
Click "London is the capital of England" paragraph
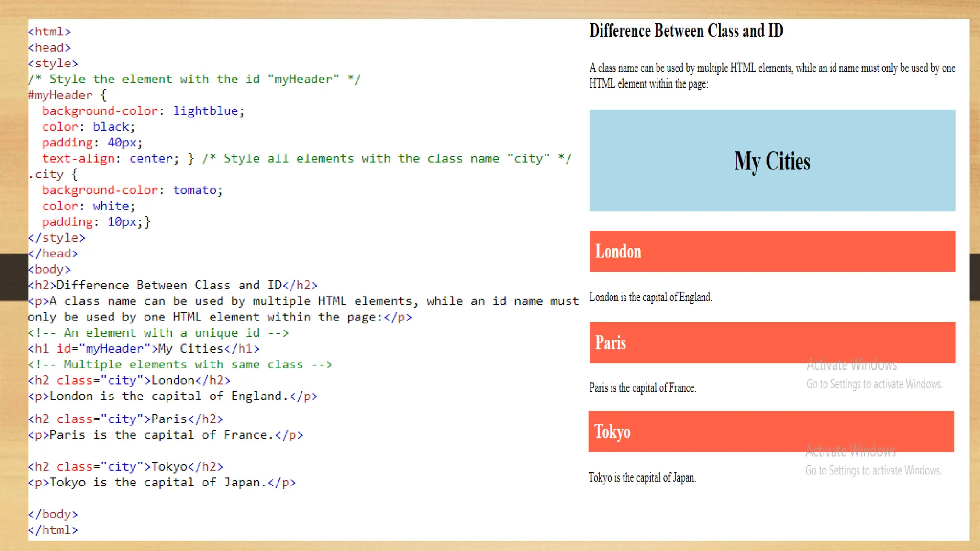click(650, 297)
